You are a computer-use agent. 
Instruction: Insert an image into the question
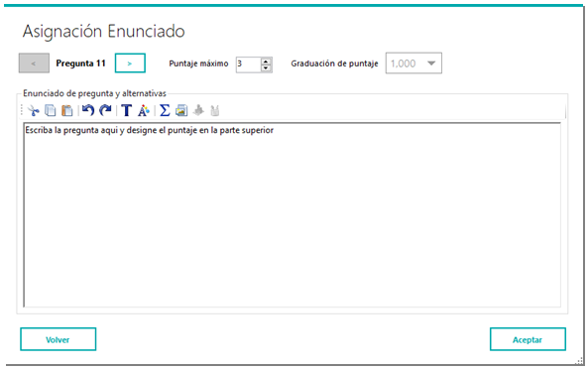pyautogui.click(x=181, y=111)
